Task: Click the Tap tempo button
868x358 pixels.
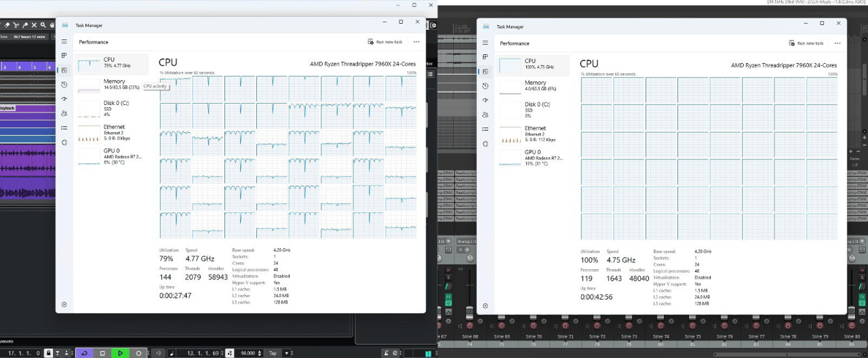Action: (x=273, y=353)
